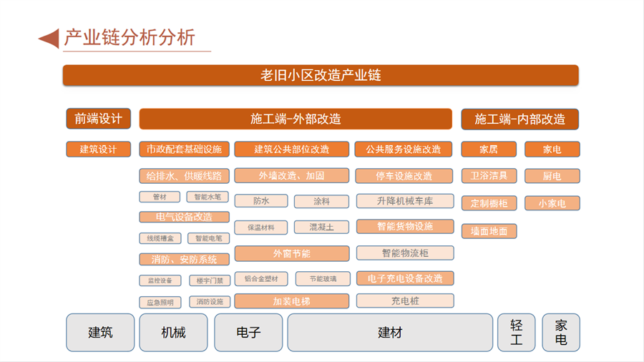
Task: Click the grey 建筑 industry box
Action: tap(100, 333)
